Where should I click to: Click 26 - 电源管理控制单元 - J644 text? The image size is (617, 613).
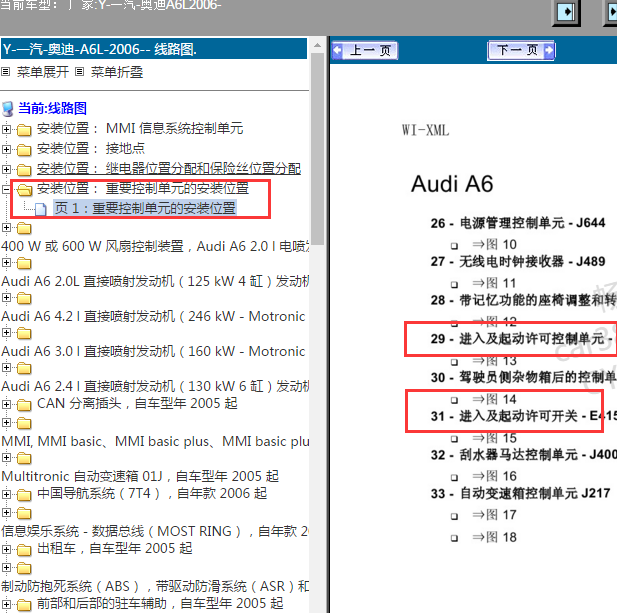(518, 223)
